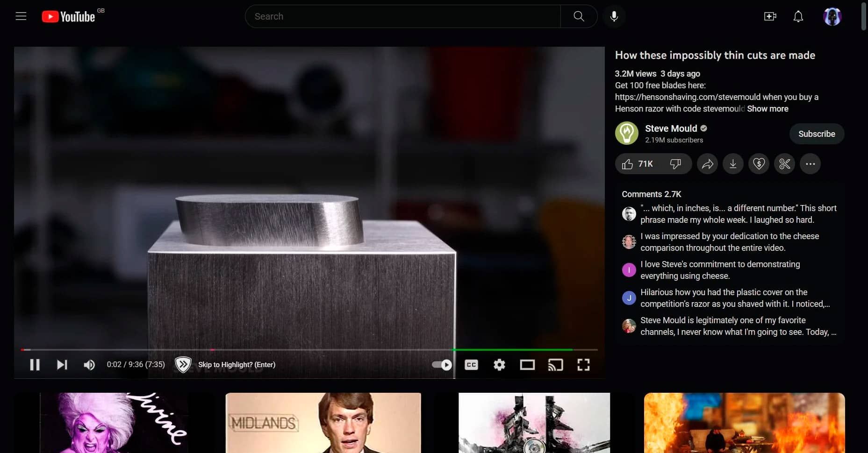This screenshot has height=453, width=868.
Task: Open the notifications bell
Action: coord(798,16)
